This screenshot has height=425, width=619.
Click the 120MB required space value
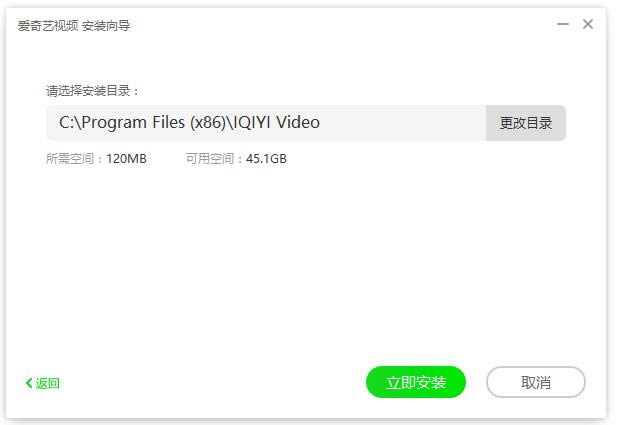click(x=126, y=159)
